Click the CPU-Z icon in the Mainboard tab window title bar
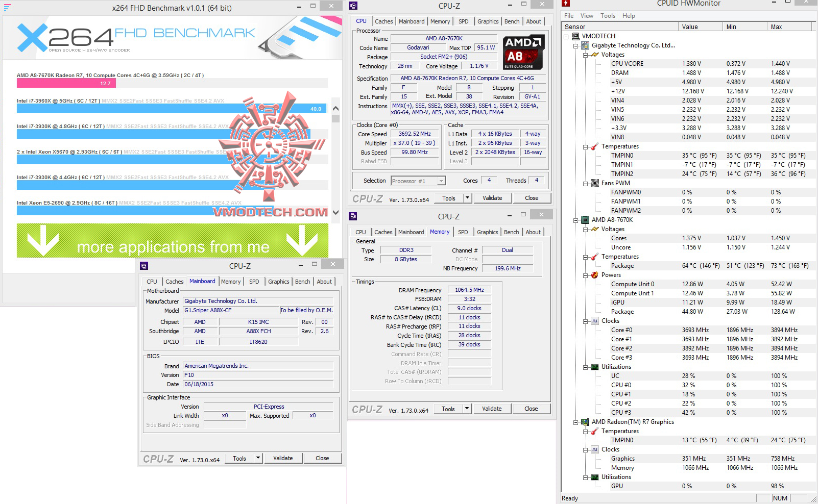The height and width of the screenshot is (504, 818). (144, 266)
